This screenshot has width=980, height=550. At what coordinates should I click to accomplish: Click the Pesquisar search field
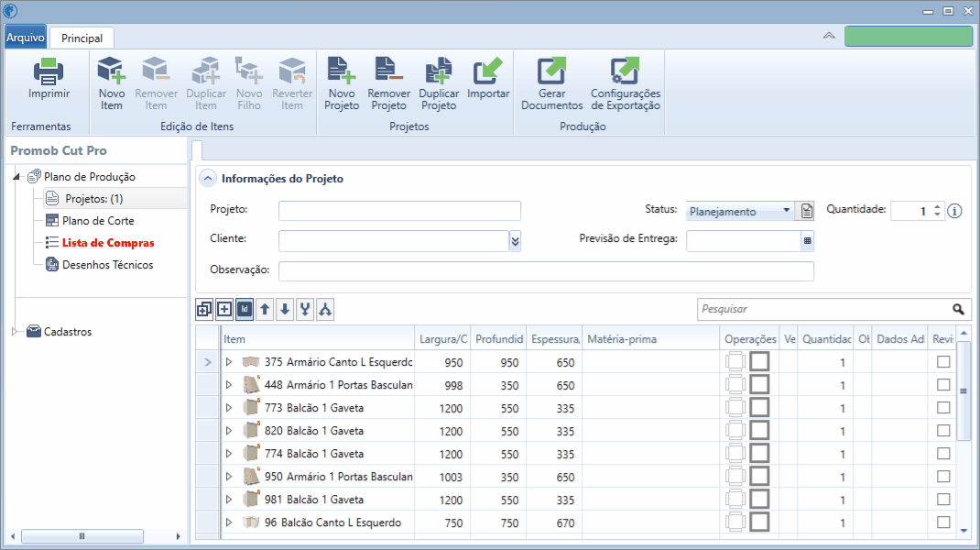823,309
